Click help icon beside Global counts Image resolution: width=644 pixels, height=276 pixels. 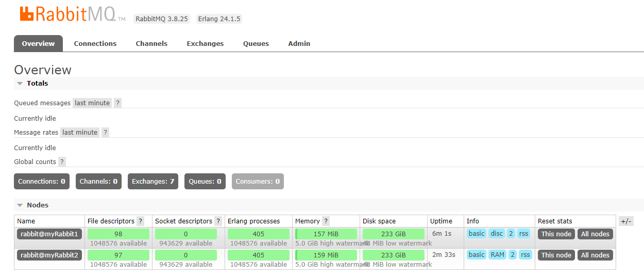click(62, 162)
